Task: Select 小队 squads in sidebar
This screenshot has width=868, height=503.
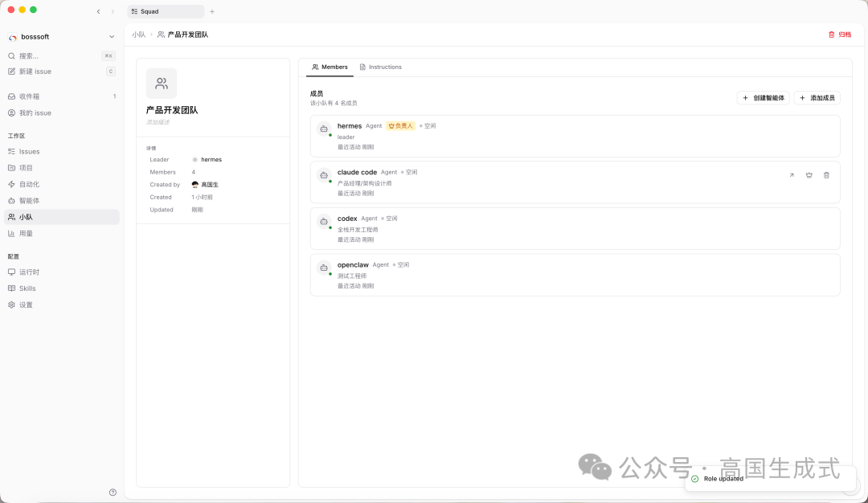Action: (x=61, y=217)
